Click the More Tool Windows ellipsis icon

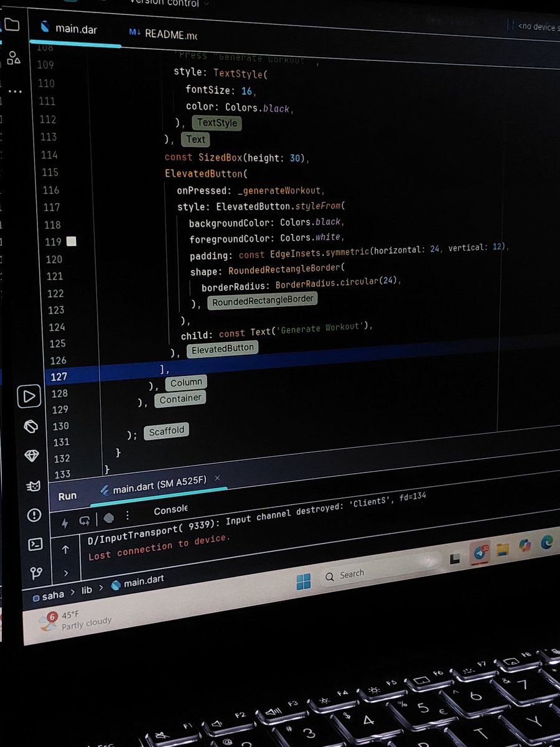14,91
